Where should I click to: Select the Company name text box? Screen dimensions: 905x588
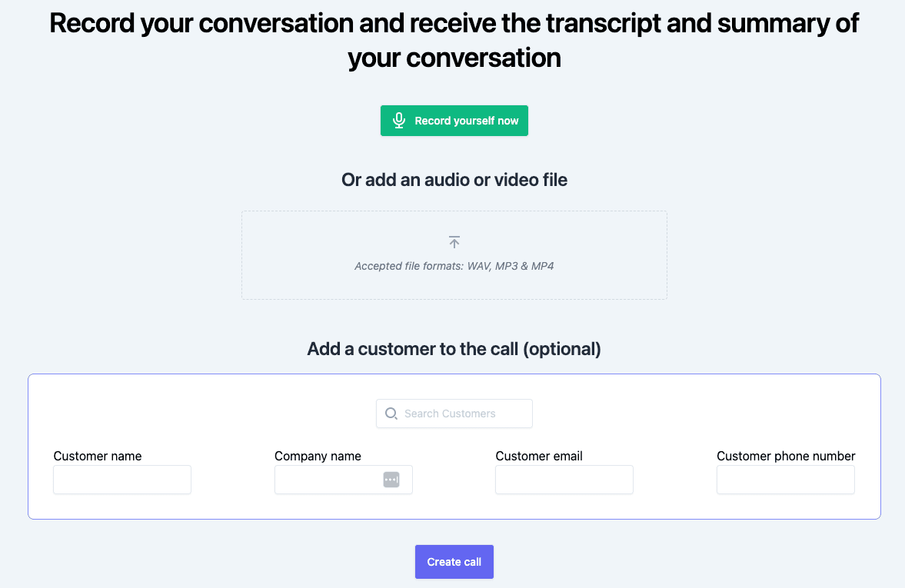tap(328, 480)
